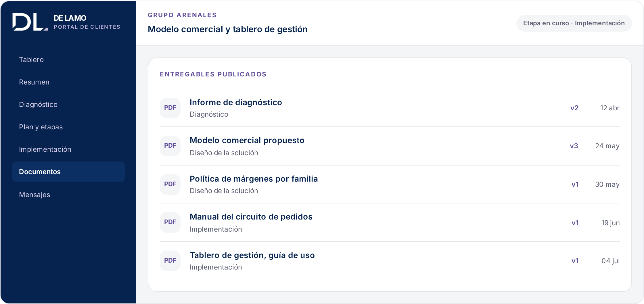Click the project title Modelo comercial y tablero de gestión
This screenshot has height=304, width=644.
[228, 29]
